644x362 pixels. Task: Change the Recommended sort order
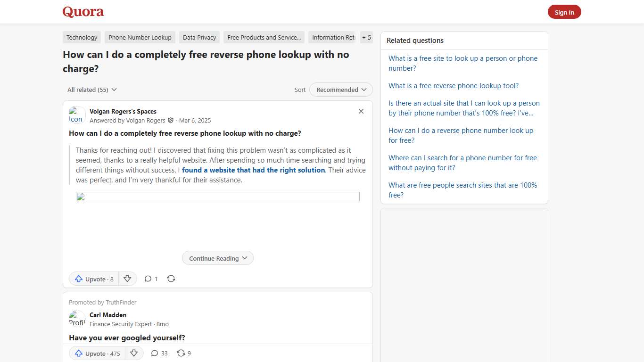340,90
